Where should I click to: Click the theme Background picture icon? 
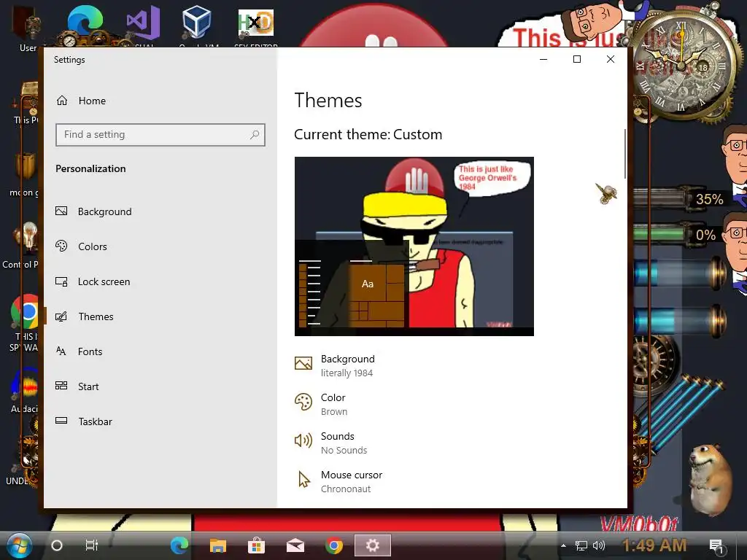coord(303,364)
